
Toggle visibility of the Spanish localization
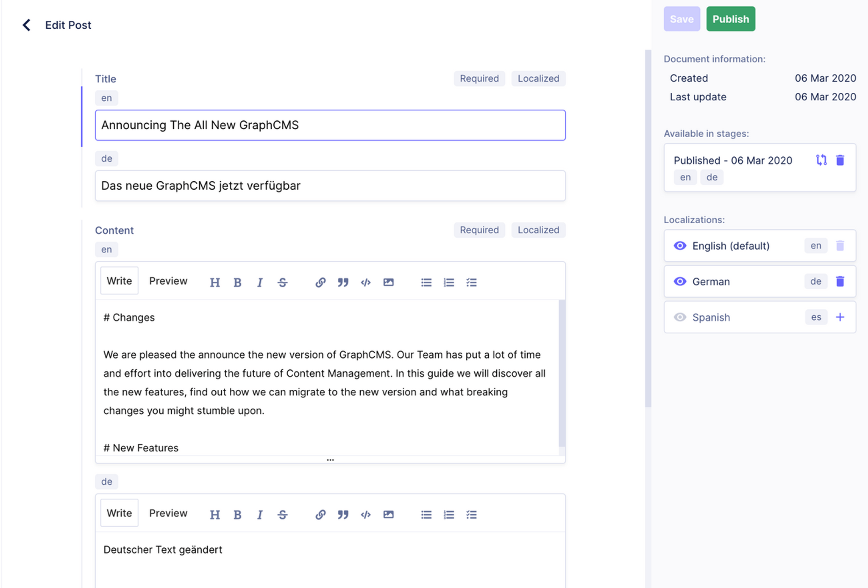tap(680, 317)
